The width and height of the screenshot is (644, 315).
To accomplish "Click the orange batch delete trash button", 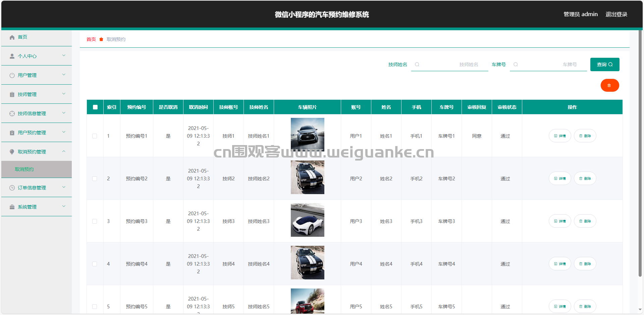I will pyautogui.click(x=609, y=85).
